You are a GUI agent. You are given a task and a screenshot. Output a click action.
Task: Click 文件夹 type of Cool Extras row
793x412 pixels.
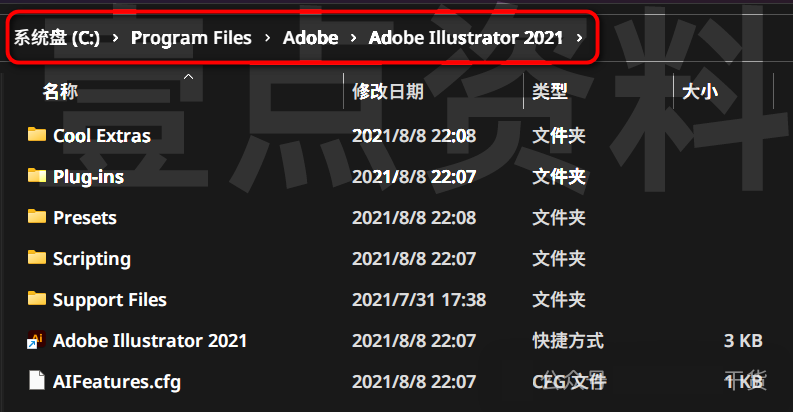[559, 135]
